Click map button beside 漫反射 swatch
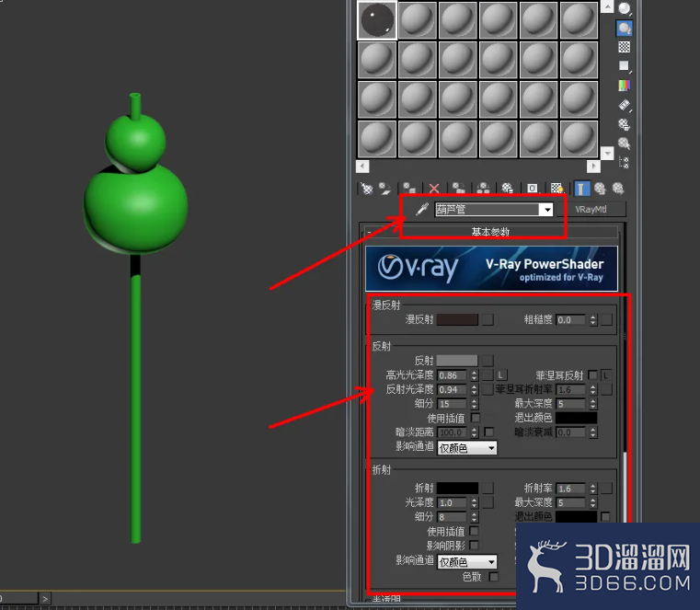This screenshot has width=700, height=610. click(488, 320)
